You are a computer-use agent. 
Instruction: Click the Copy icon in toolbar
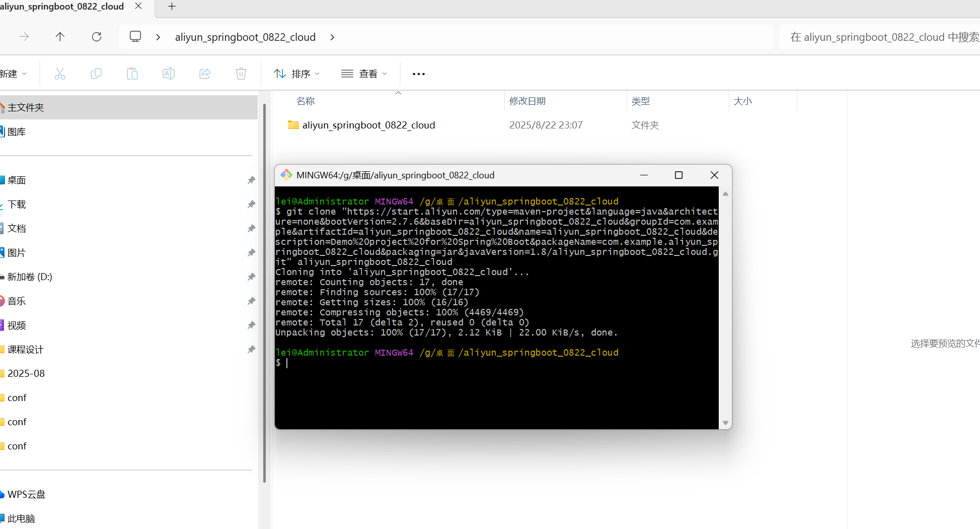96,74
